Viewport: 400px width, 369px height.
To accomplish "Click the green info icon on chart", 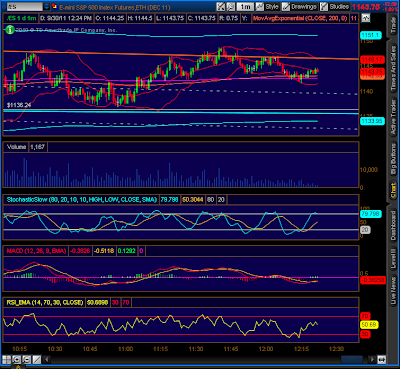I will 10,30.
